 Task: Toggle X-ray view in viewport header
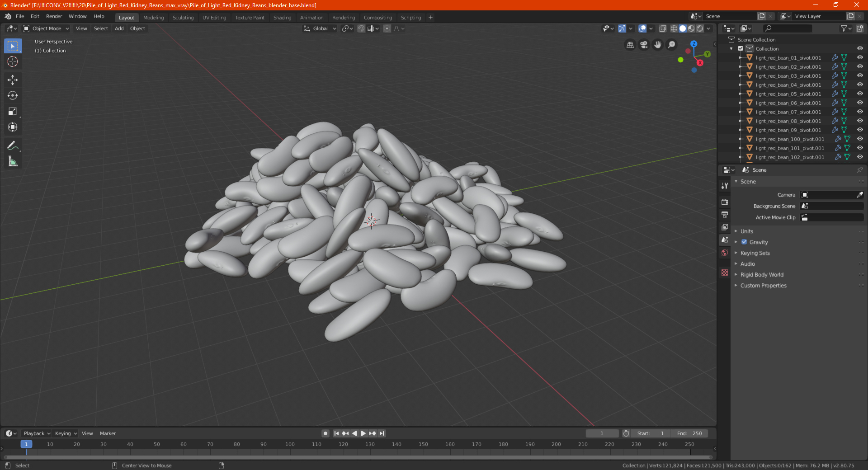tap(662, 28)
